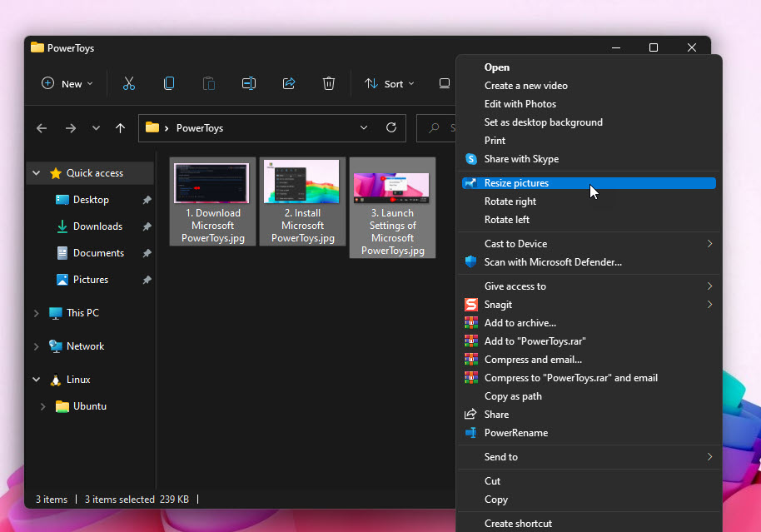Viewport: 761px width, 532px height.
Task: Expand the Ubuntu folder node
Action: (x=43, y=406)
